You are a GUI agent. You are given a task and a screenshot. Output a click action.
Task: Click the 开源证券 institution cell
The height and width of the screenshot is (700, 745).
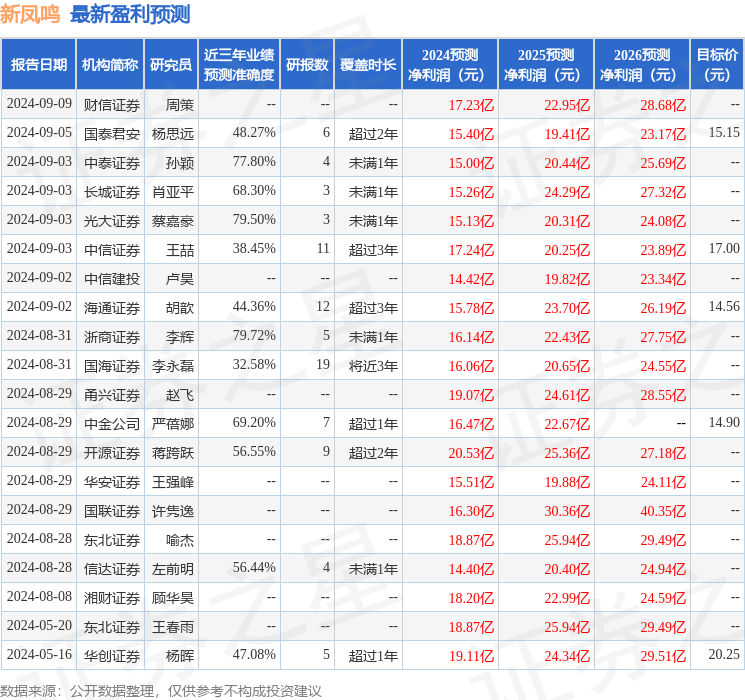tap(112, 452)
